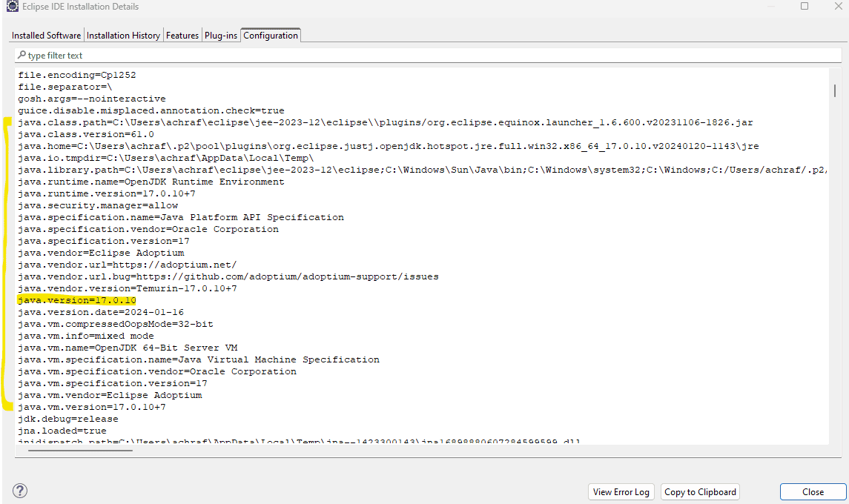Open the Features tab
This screenshot has height=504, width=849.
click(182, 35)
